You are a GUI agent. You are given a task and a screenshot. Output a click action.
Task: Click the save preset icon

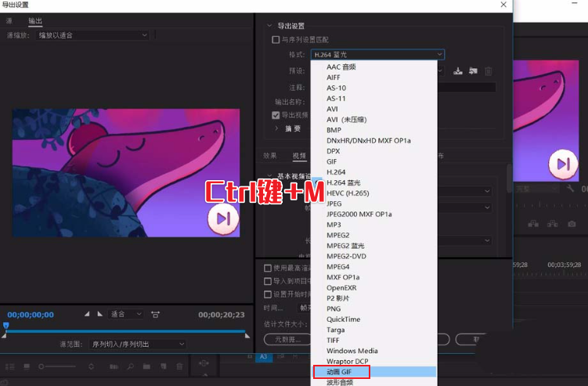click(459, 71)
